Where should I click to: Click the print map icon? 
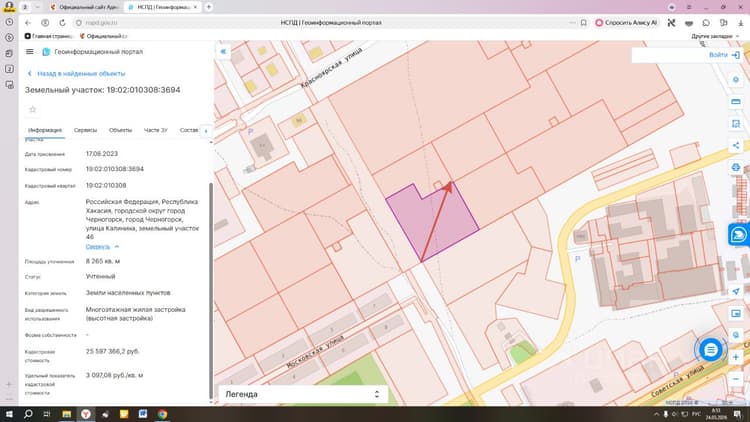pos(736,167)
